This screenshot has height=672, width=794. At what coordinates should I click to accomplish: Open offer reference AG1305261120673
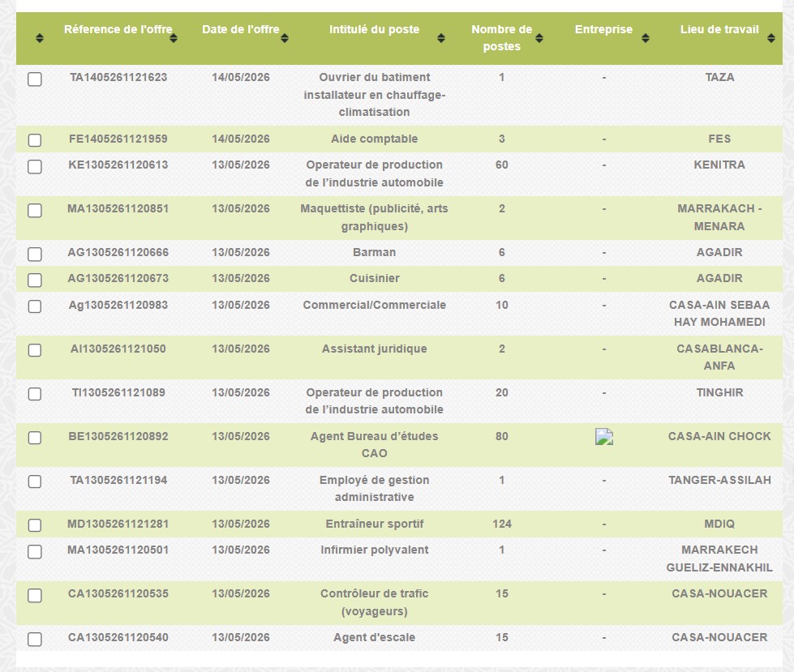tap(118, 278)
